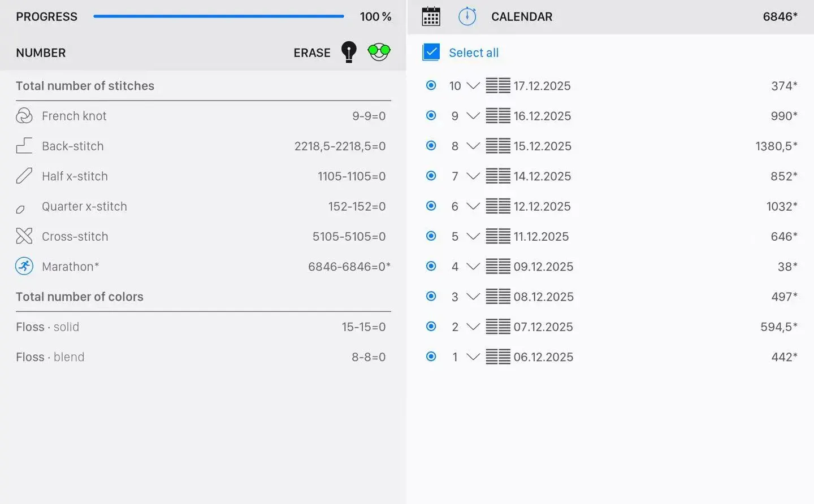Click the light bulb hint icon

pyautogui.click(x=349, y=52)
